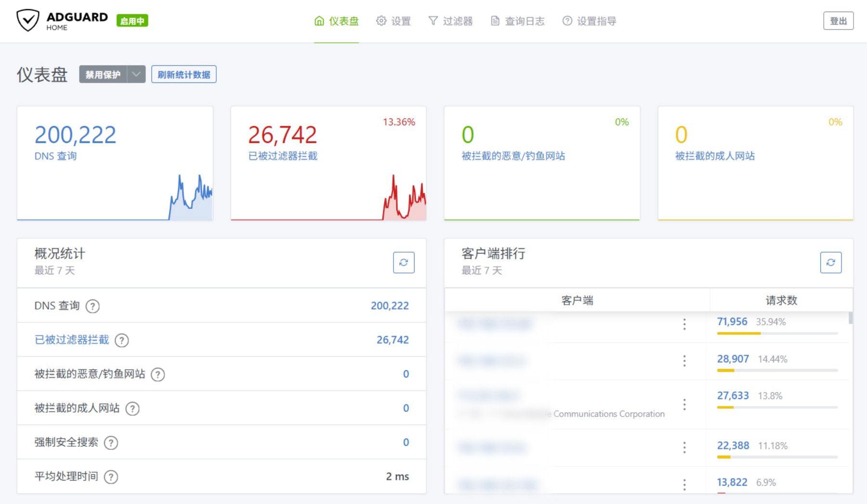The width and height of the screenshot is (867, 504).
Task: Click the 登出 button
Action: point(838,21)
